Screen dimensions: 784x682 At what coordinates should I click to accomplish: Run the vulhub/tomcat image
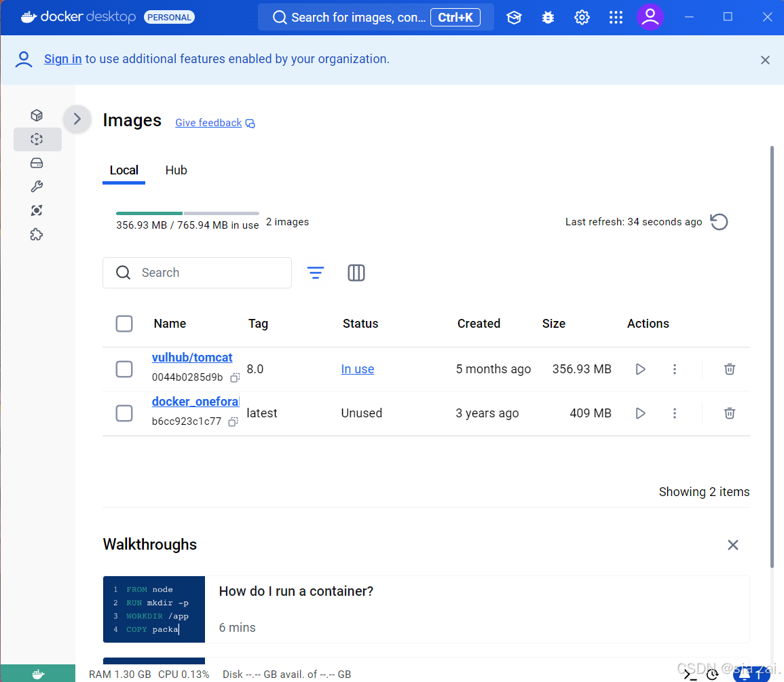[x=640, y=369]
